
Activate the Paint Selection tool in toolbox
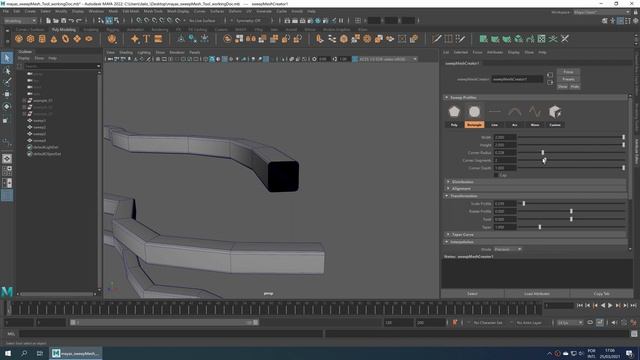point(7,82)
